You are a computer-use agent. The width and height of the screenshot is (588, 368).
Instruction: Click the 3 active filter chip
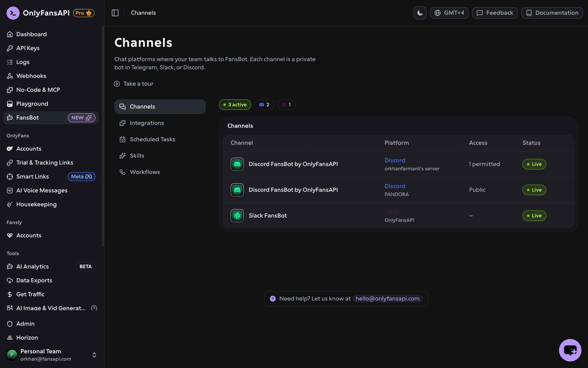coord(235,105)
